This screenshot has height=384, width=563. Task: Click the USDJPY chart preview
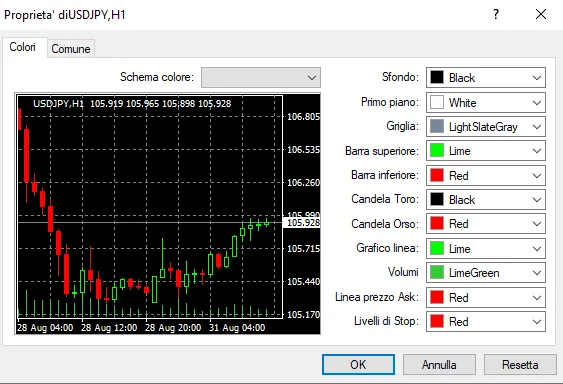coord(167,214)
